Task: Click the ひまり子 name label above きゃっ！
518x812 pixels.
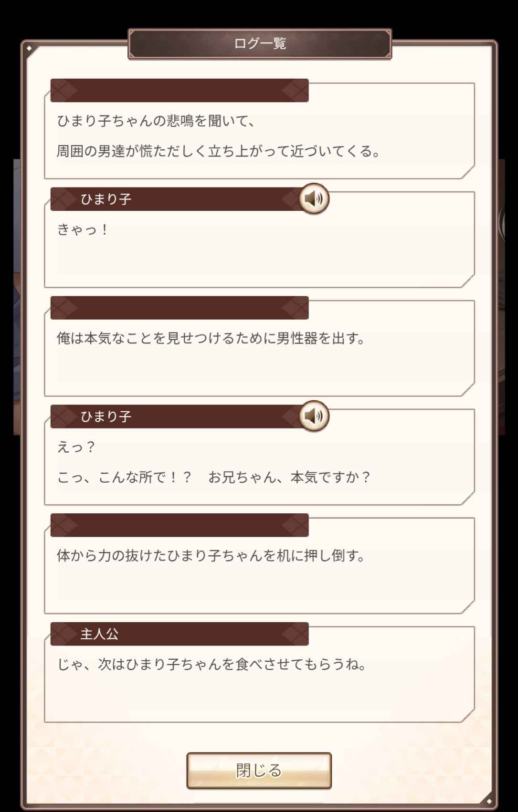Action: point(106,199)
